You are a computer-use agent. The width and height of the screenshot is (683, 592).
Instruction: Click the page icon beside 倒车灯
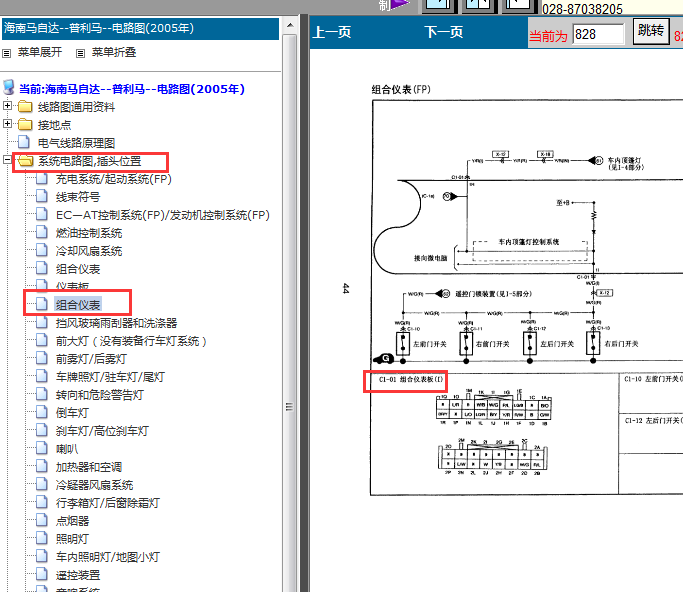click(42, 412)
